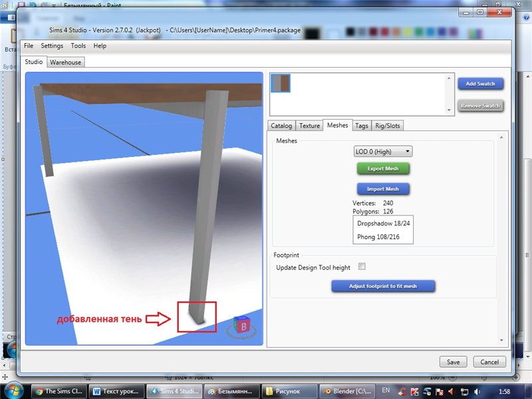
Task: Switch to Paint Безымянн taskbar item
Action: 231,391
